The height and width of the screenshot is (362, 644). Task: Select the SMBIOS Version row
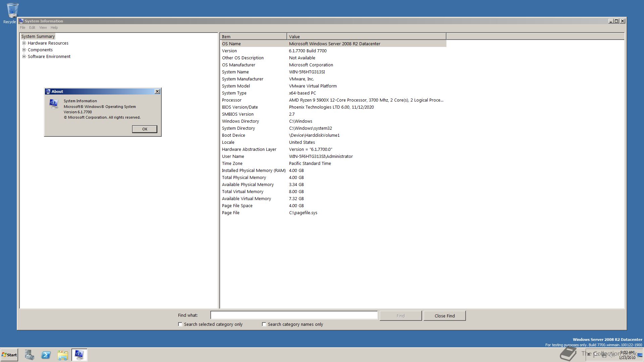pos(333,114)
